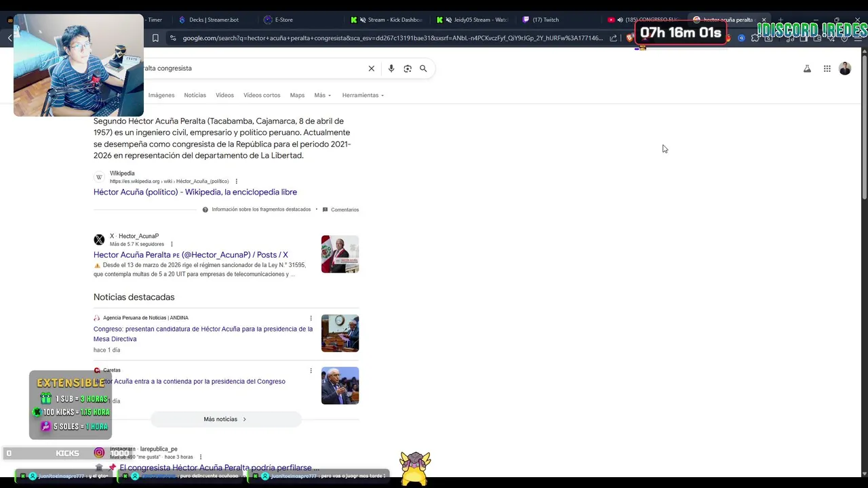
Task: Start voice search with the microphone icon
Action: coord(391,68)
